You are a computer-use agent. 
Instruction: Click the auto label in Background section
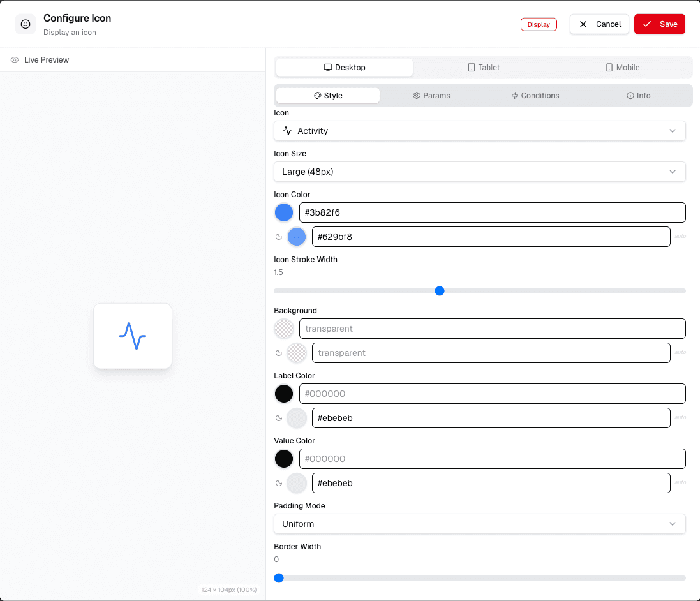point(680,352)
